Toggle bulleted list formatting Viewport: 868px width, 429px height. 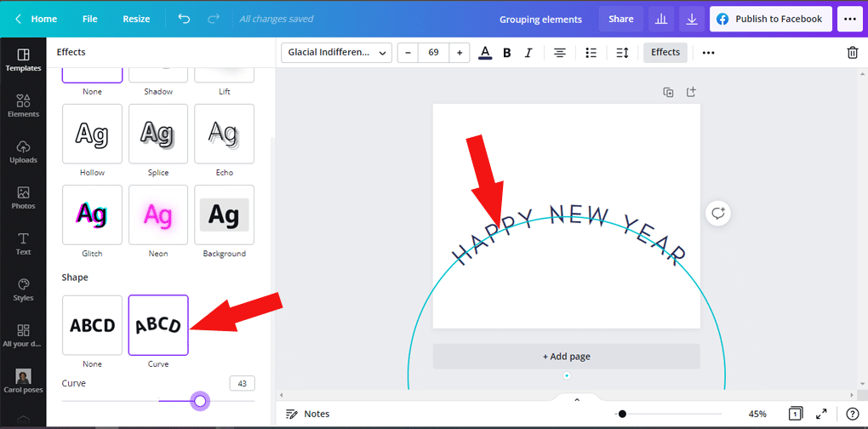click(591, 53)
